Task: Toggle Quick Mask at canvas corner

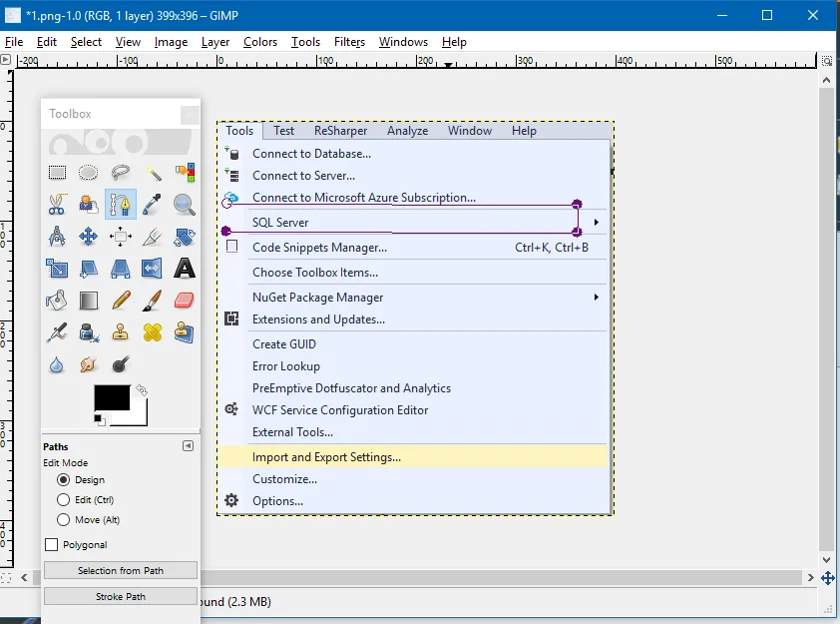Action: click(6, 578)
